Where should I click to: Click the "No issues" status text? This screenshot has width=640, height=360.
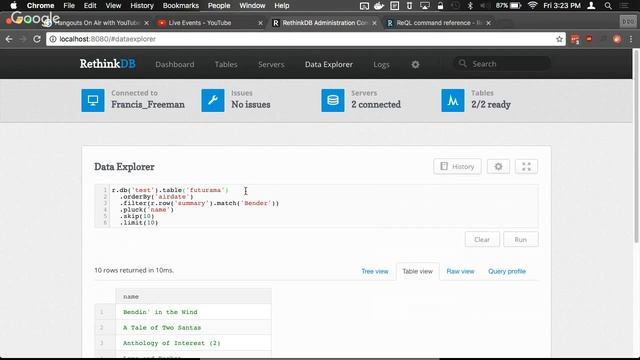point(251,105)
